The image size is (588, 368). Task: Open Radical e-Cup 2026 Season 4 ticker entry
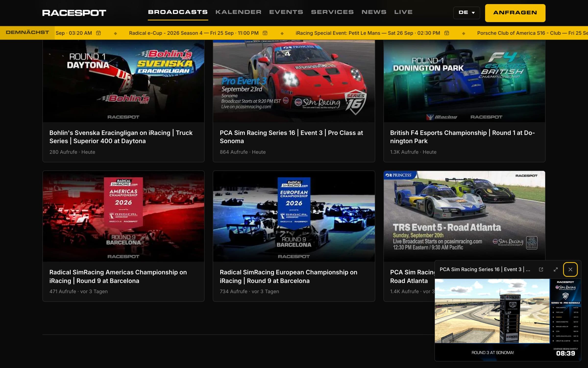click(194, 33)
